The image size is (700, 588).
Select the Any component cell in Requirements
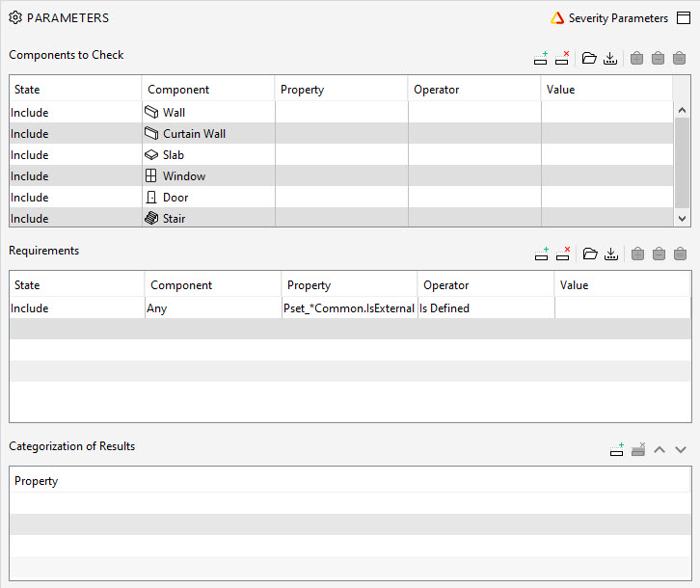point(212,309)
